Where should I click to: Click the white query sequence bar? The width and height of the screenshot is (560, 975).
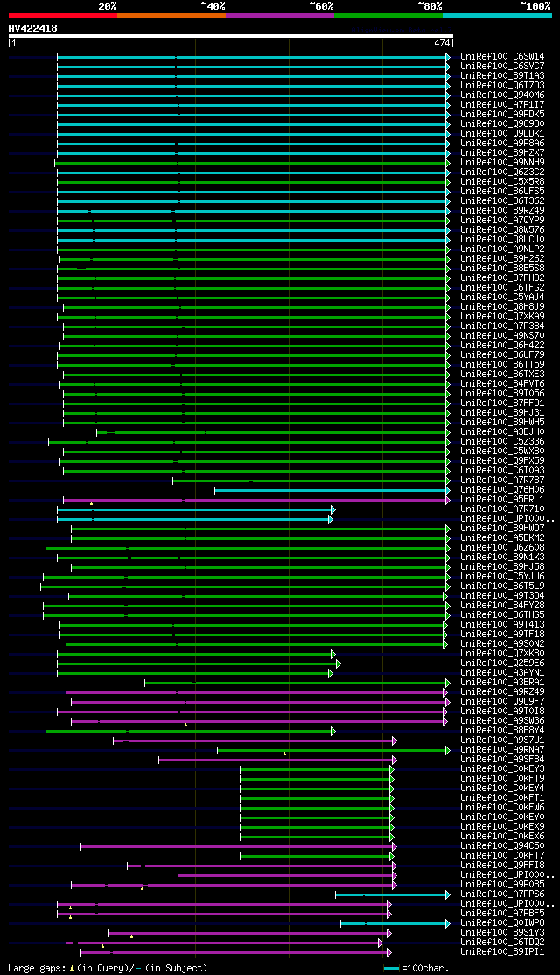[231, 36]
